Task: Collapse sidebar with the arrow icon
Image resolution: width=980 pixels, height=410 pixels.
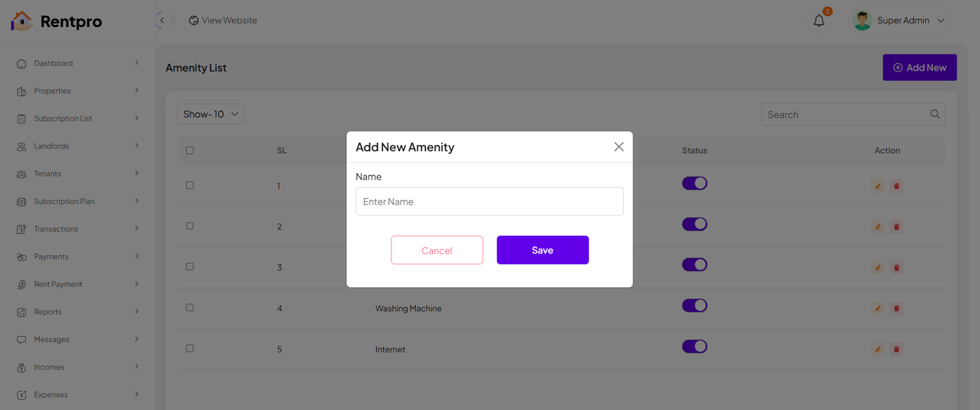Action: 162,20
